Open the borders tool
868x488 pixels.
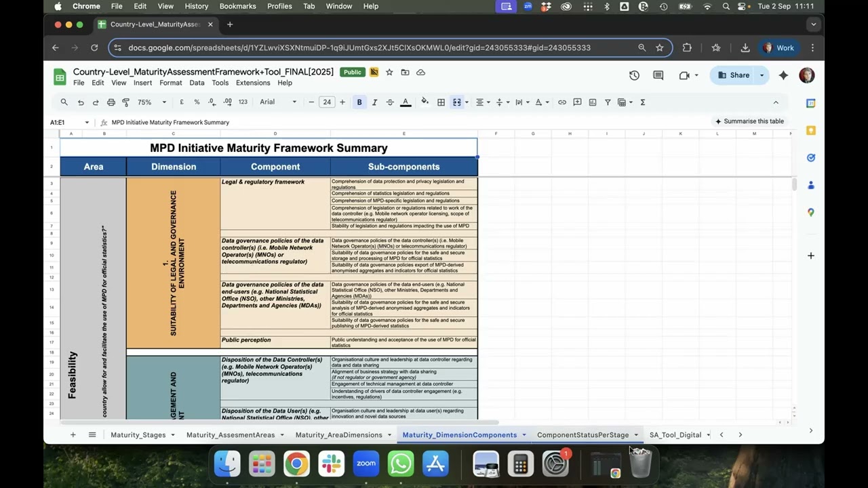441,102
